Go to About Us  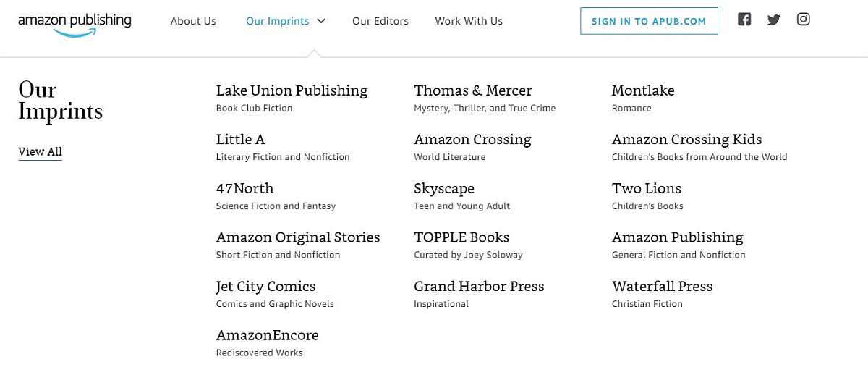pyautogui.click(x=193, y=21)
